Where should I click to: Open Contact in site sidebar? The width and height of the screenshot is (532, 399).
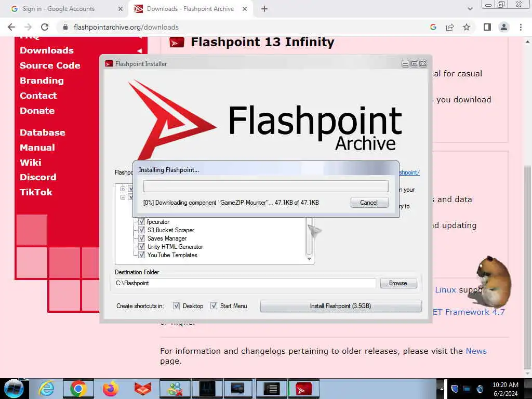(38, 96)
